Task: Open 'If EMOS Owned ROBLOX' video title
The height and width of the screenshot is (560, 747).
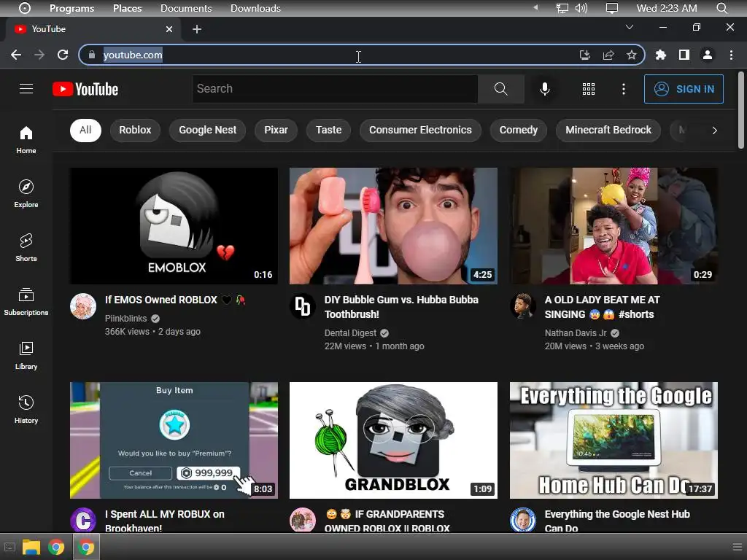Action: click(175, 300)
